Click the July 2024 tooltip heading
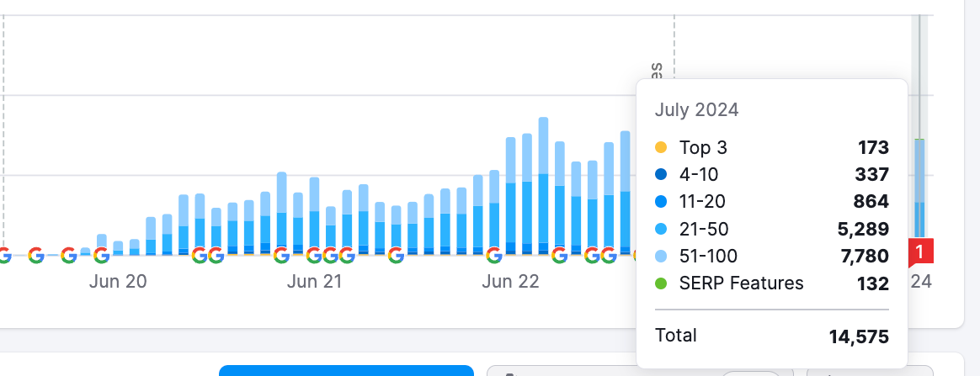This screenshot has width=980, height=376. coord(696,110)
